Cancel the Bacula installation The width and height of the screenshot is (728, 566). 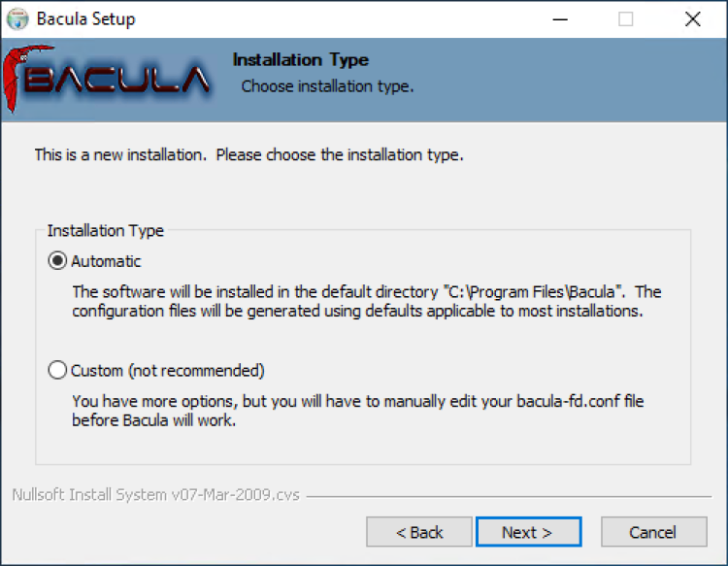tap(653, 532)
